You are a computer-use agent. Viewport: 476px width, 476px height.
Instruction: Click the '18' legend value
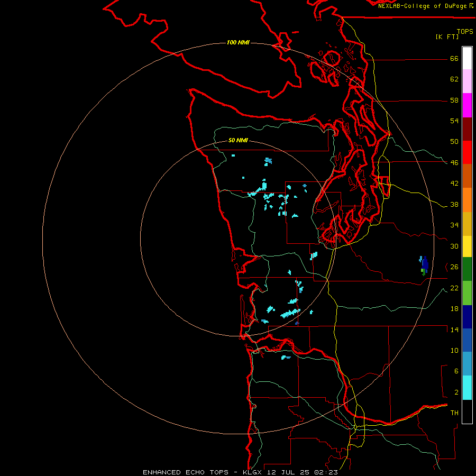[x=454, y=309]
